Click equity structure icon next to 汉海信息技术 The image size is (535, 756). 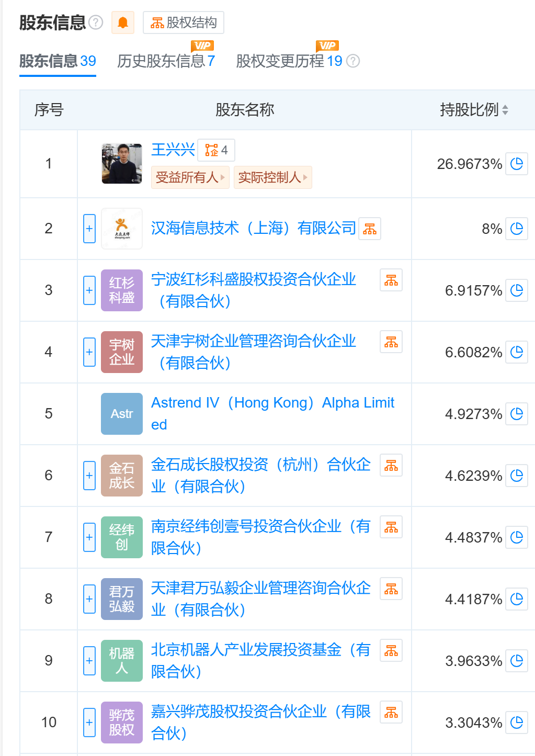click(x=370, y=229)
